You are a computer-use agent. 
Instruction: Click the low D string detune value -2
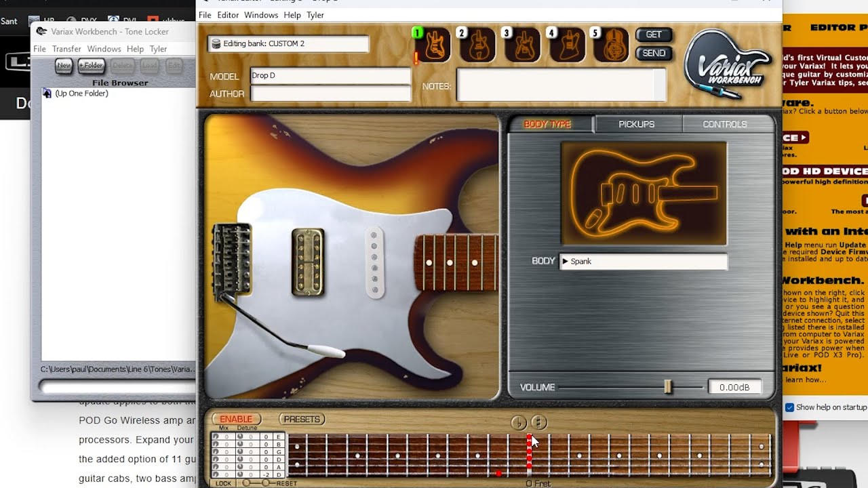coord(266,474)
